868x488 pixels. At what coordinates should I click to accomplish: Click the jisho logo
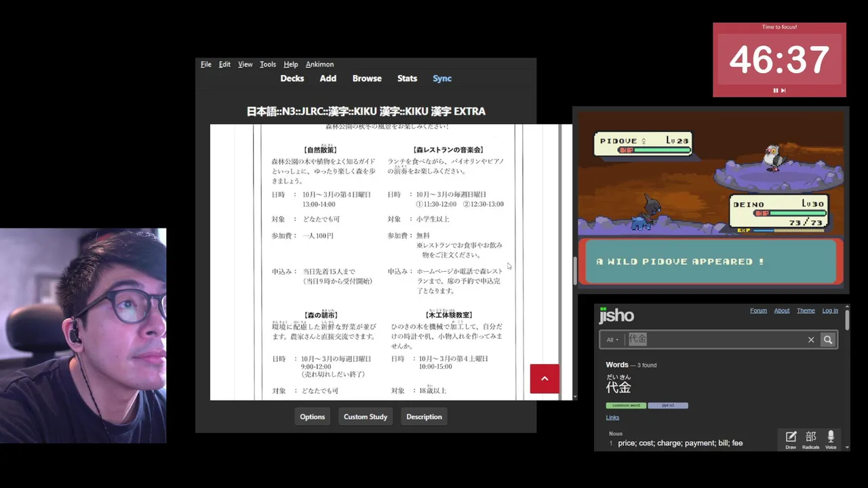tap(616, 315)
